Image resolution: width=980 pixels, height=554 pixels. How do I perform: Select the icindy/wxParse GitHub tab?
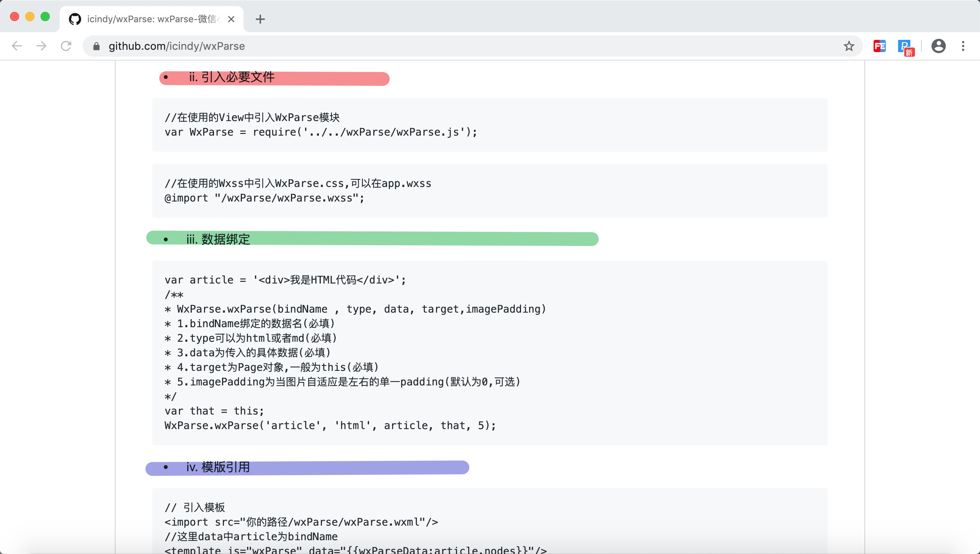tap(149, 19)
